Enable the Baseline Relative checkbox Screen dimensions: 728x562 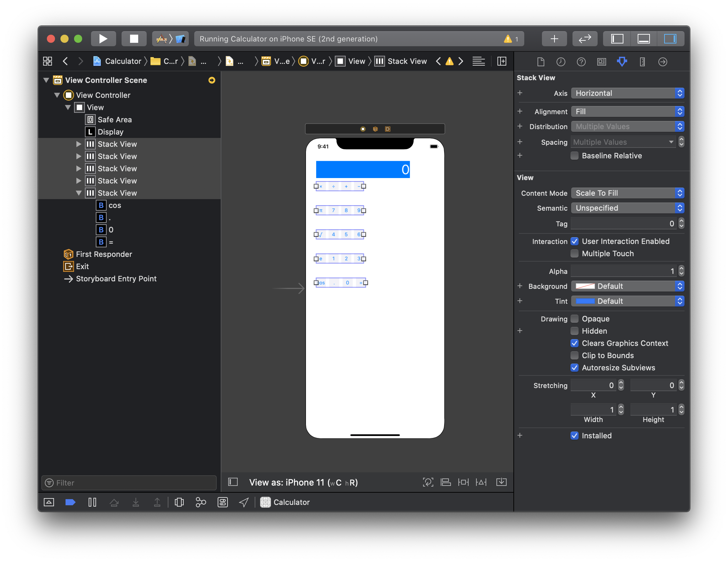[575, 156]
